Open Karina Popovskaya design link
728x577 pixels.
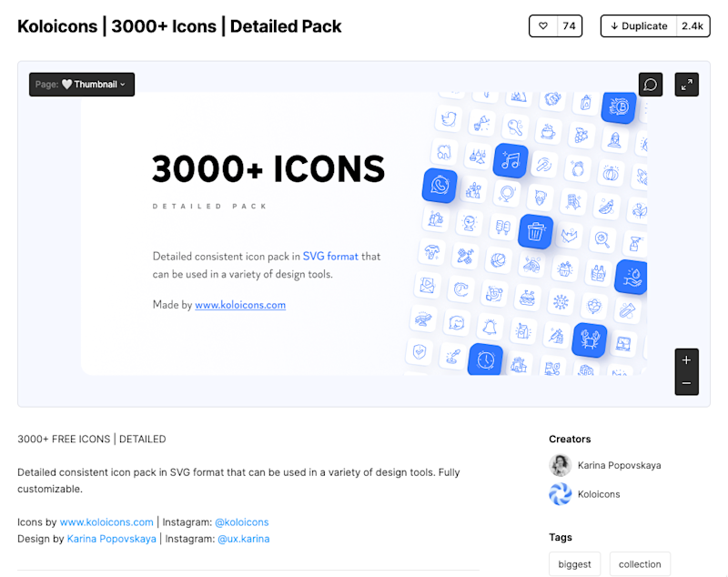pyautogui.click(x=111, y=539)
